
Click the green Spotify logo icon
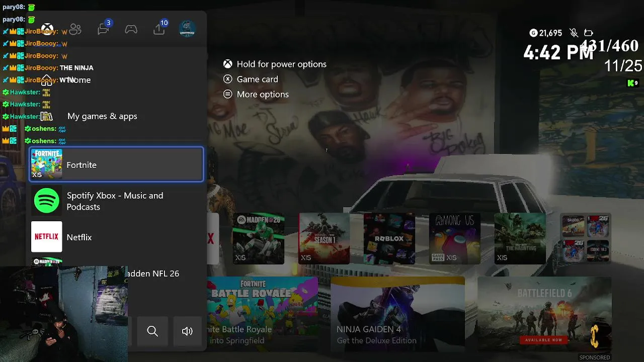point(47,201)
